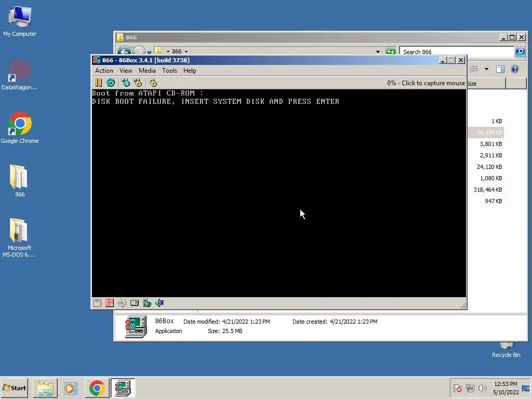Select the file sized 318,464 KB
The height and width of the screenshot is (399, 532).
(487, 190)
